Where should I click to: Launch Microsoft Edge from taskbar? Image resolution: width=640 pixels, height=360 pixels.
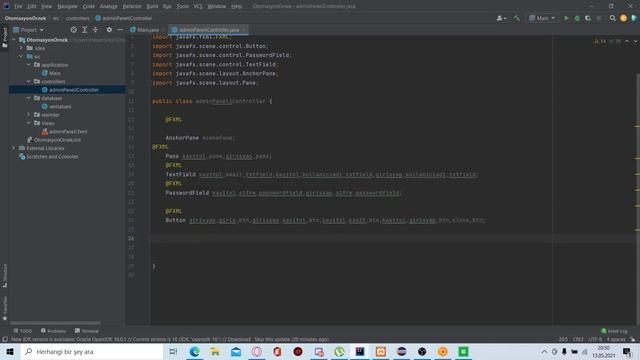click(194, 351)
